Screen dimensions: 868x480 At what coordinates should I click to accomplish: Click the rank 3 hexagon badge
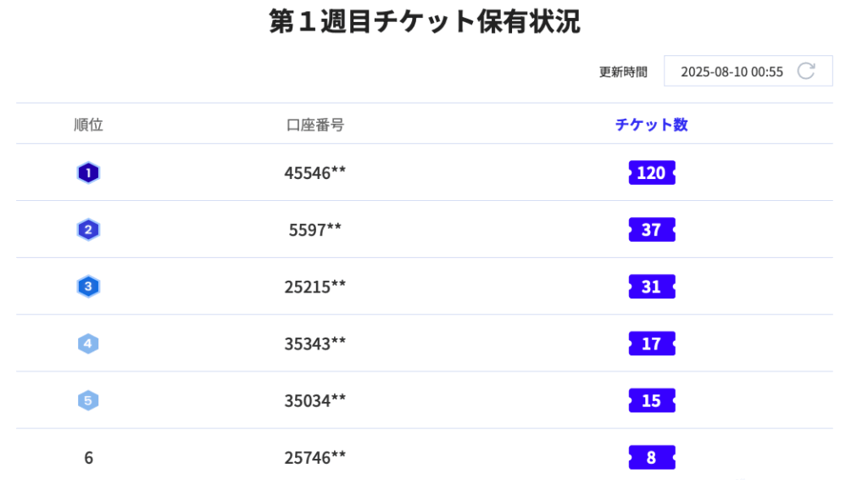point(88,287)
